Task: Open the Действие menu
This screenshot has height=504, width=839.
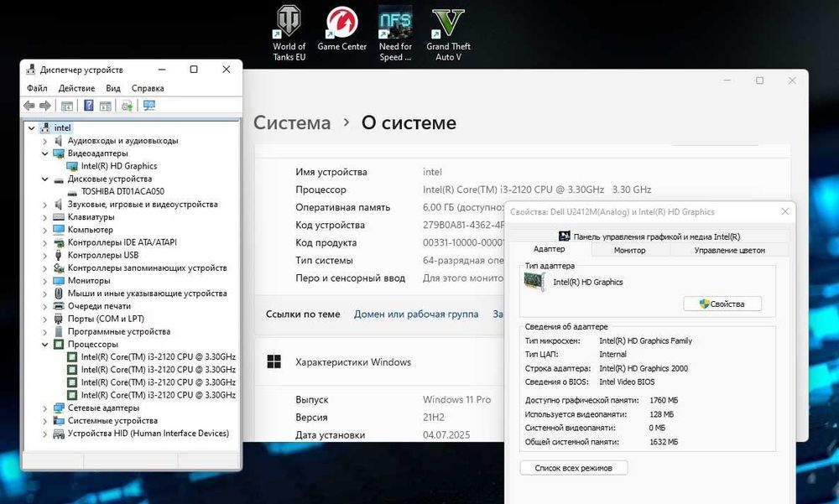Action: [x=76, y=88]
